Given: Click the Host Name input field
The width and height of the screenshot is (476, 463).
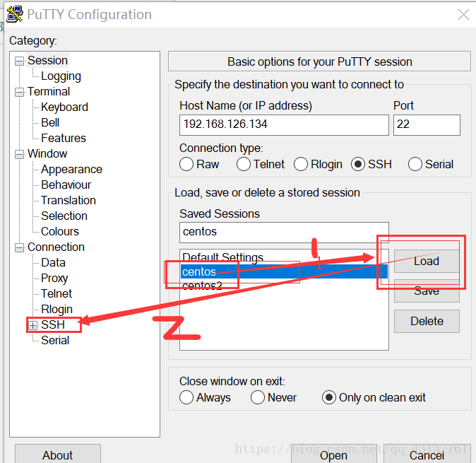Looking at the screenshot, I should coord(284,125).
